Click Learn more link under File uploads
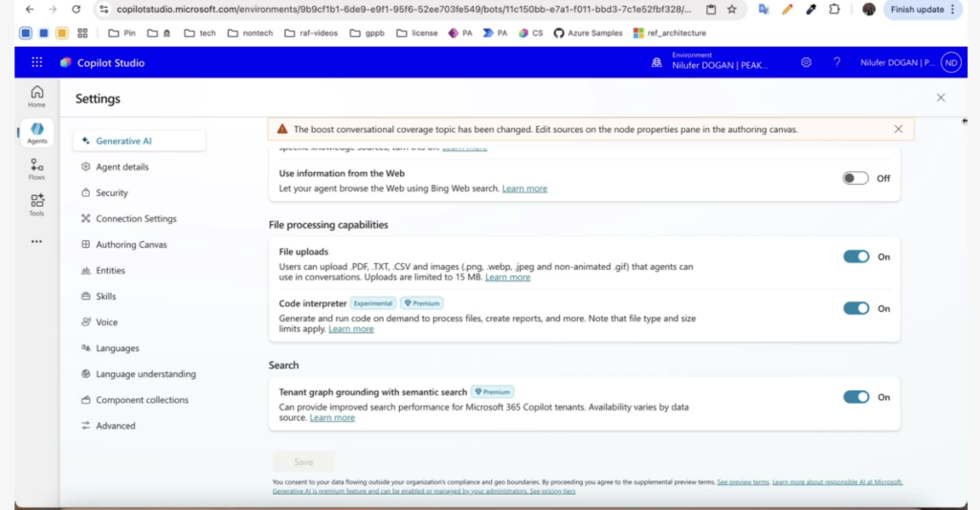 (507, 277)
